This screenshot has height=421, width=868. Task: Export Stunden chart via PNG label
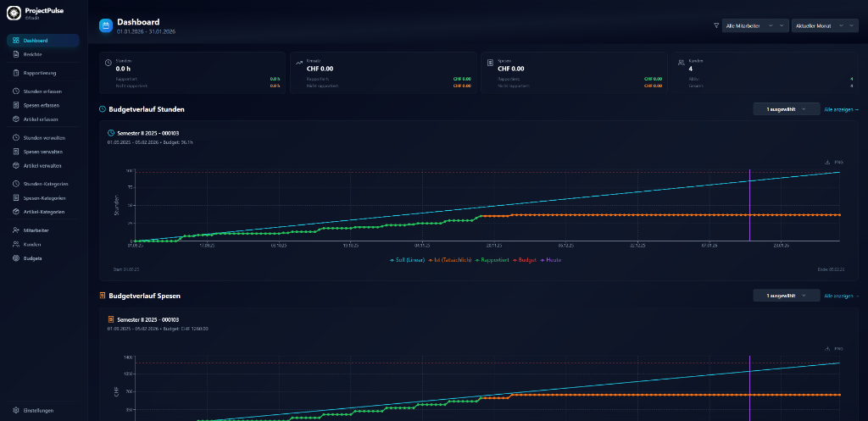coord(838,162)
